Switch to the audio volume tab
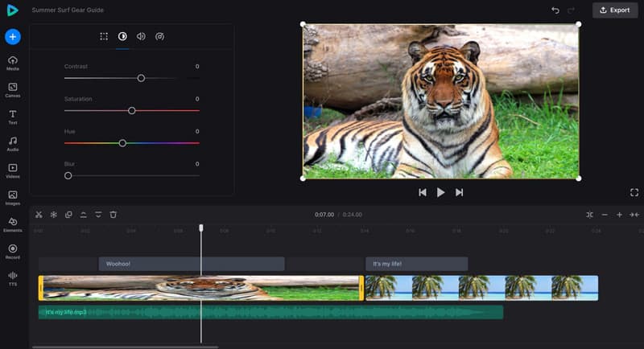644x349 pixels. [141, 36]
